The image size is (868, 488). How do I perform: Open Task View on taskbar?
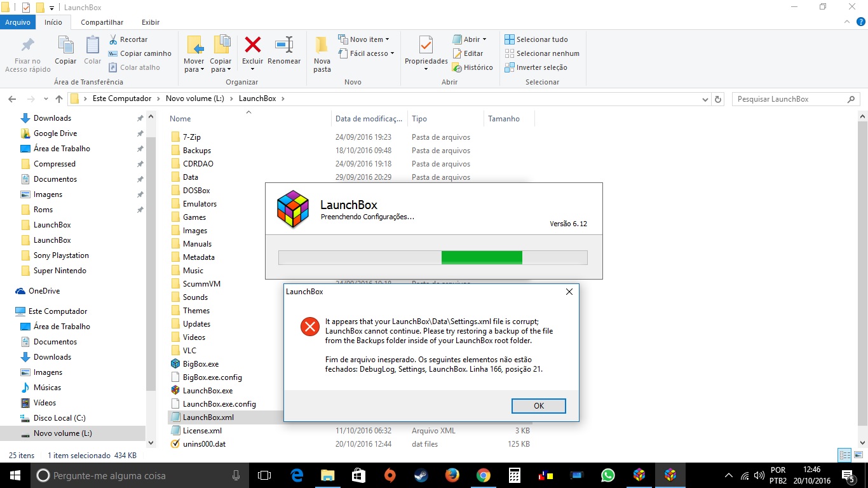tap(264, 475)
